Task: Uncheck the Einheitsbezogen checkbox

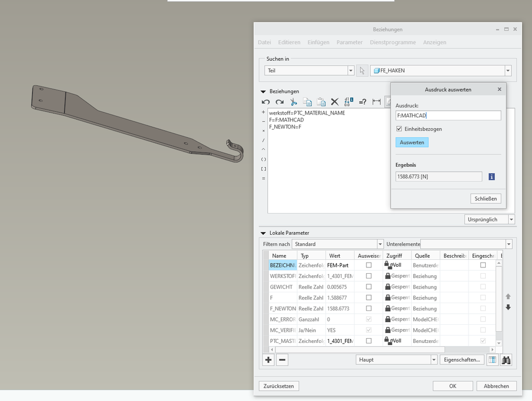Action: [x=399, y=129]
